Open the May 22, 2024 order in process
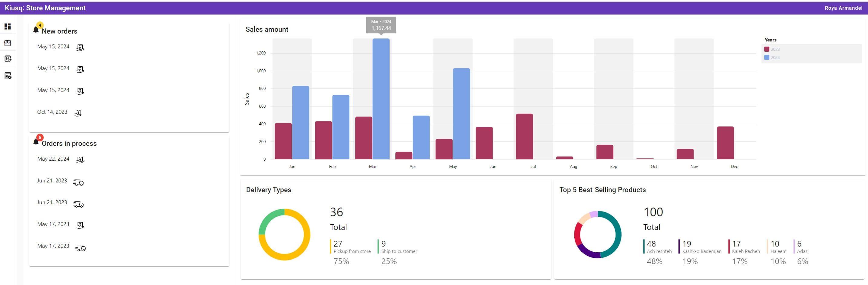Viewport: 868px width, 285px height. click(53, 159)
